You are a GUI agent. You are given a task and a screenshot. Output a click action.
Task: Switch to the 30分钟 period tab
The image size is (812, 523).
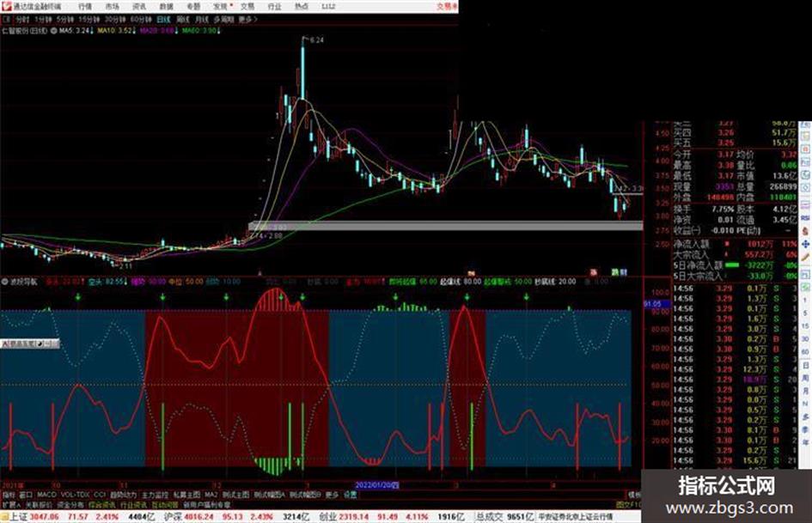tap(115, 19)
